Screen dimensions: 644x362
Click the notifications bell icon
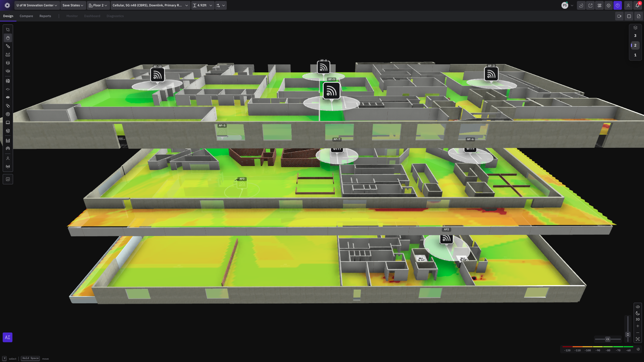(x=637, y=5)
